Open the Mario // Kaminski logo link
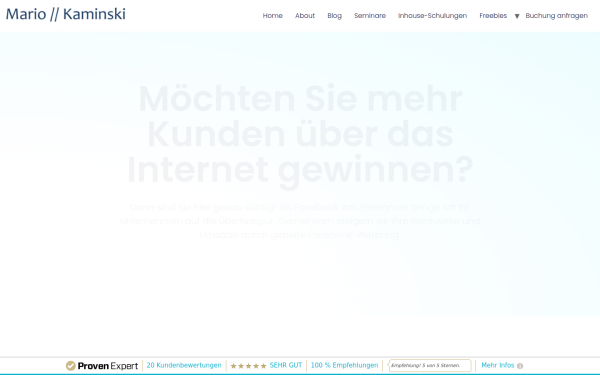Image resolution: width=600 pixels, height=375 pixels. 65,14
